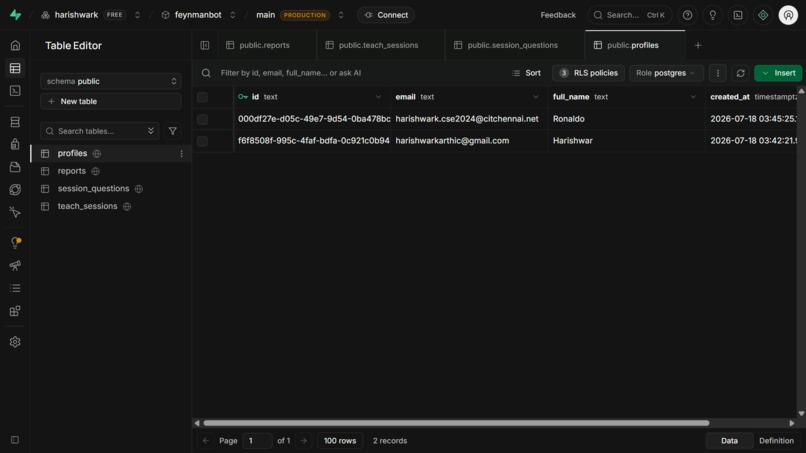Click the scroll left arrow of horizontal scrollbar
806x453 pixels.
[197, 423]
